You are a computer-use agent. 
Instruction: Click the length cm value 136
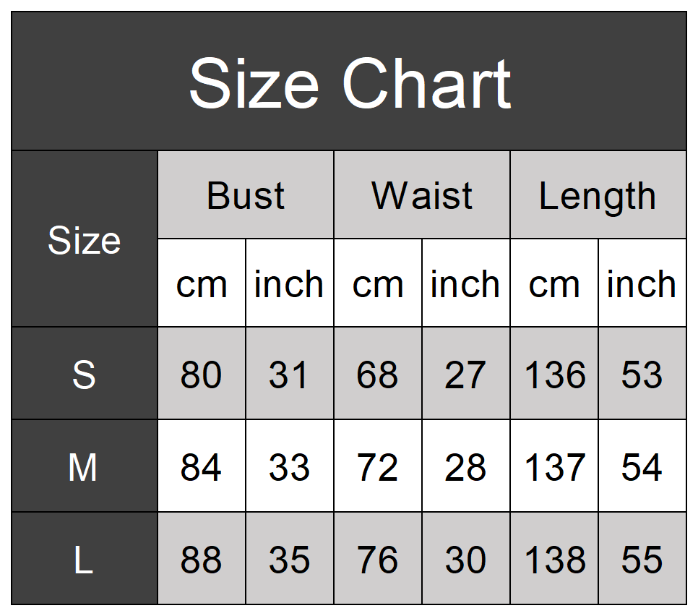pyautogui.click(x=555, y=374)
